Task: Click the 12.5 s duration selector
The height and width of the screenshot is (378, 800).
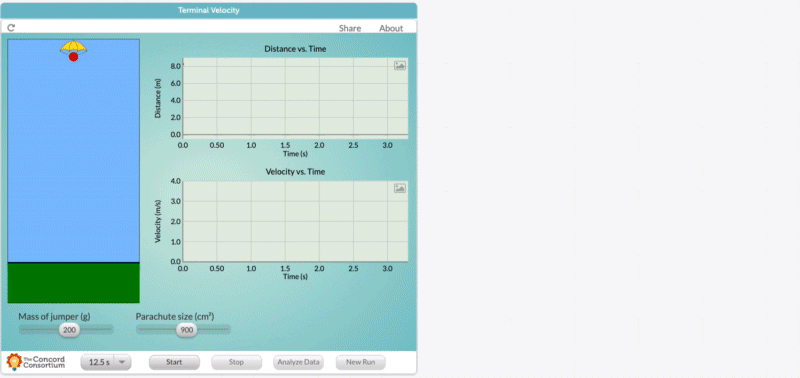Action: (x=106, y=362)
